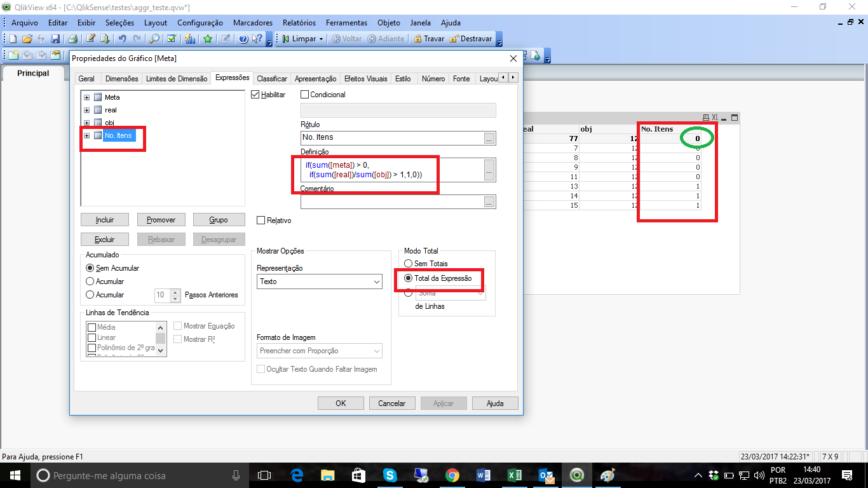Image resolution: width=868 pixels, height=488 pixels.
Task: Switch to the Efeitos Visuais tab
Action: [x=365, y=79]
